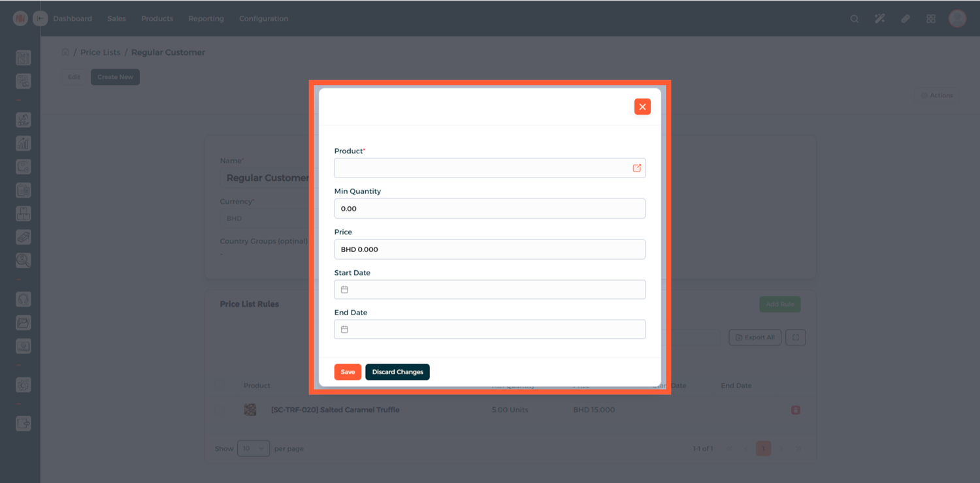
Task: Click the Discard Changes button
Action: click(x=397, y=372)
